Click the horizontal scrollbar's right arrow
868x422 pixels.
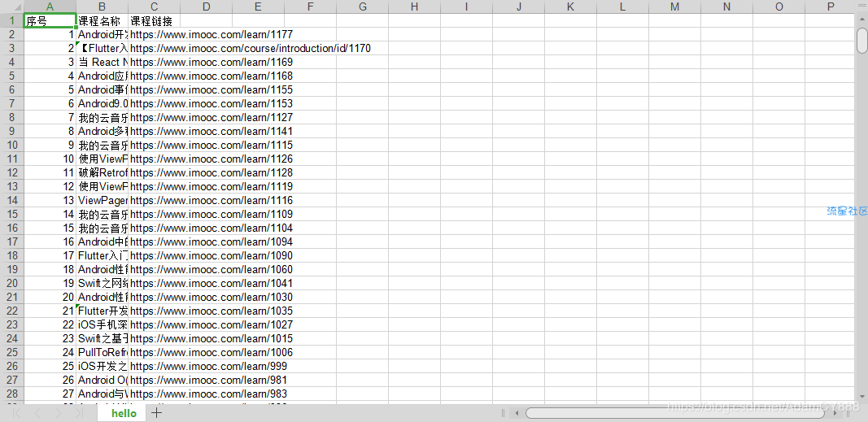point(835,413)
